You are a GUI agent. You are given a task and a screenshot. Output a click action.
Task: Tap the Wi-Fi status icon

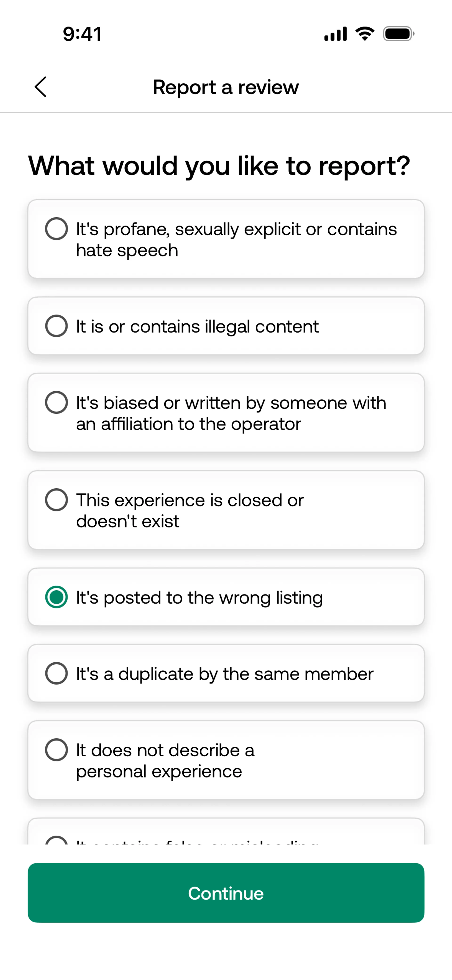point(365,34)
